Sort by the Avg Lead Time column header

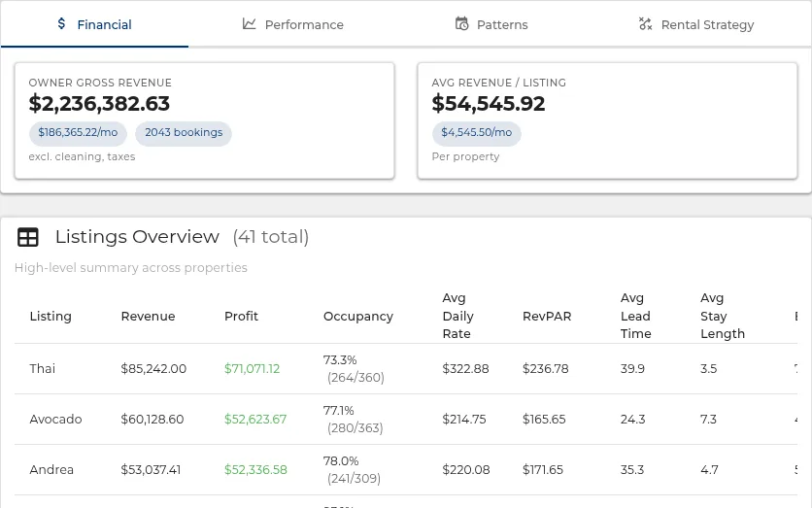click(x=636, y=316)
